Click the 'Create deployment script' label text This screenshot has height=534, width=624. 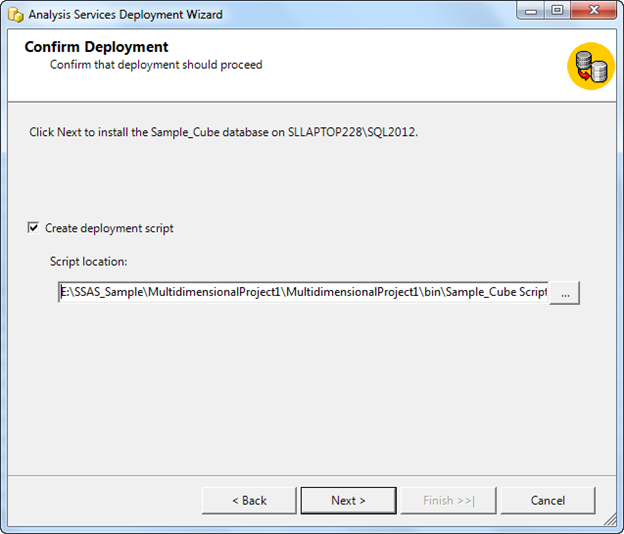coord(109,228)
